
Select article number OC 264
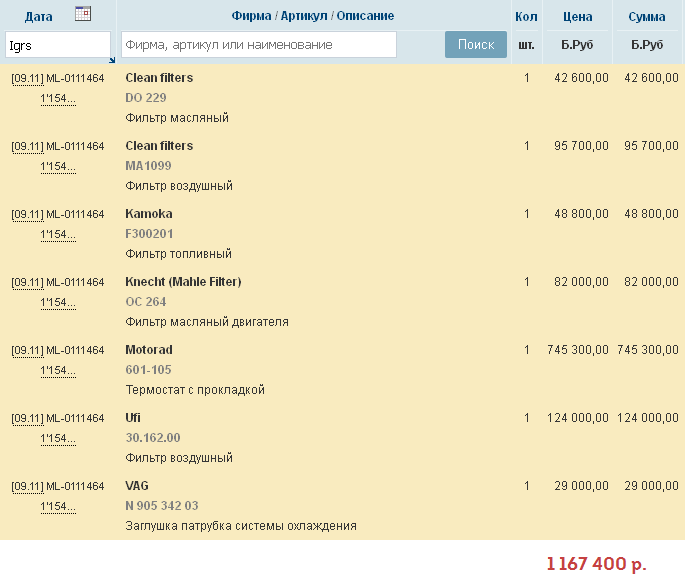point(146,302)
